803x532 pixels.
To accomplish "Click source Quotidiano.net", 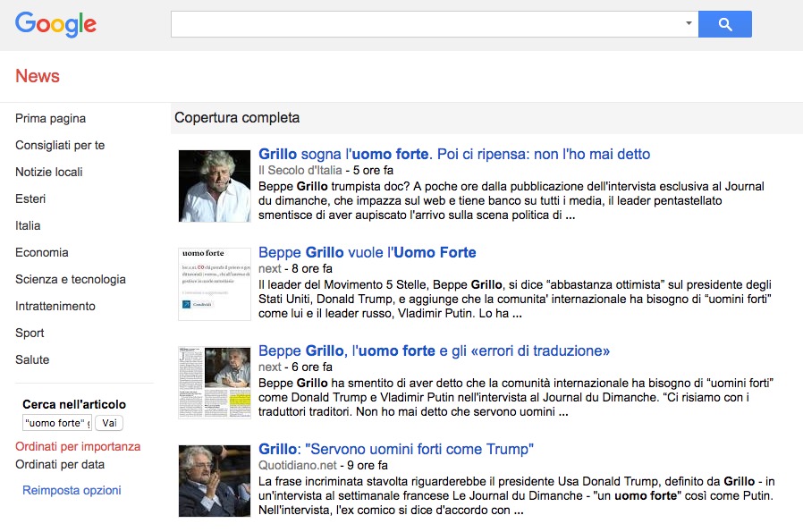I will (x=298, y=466).
